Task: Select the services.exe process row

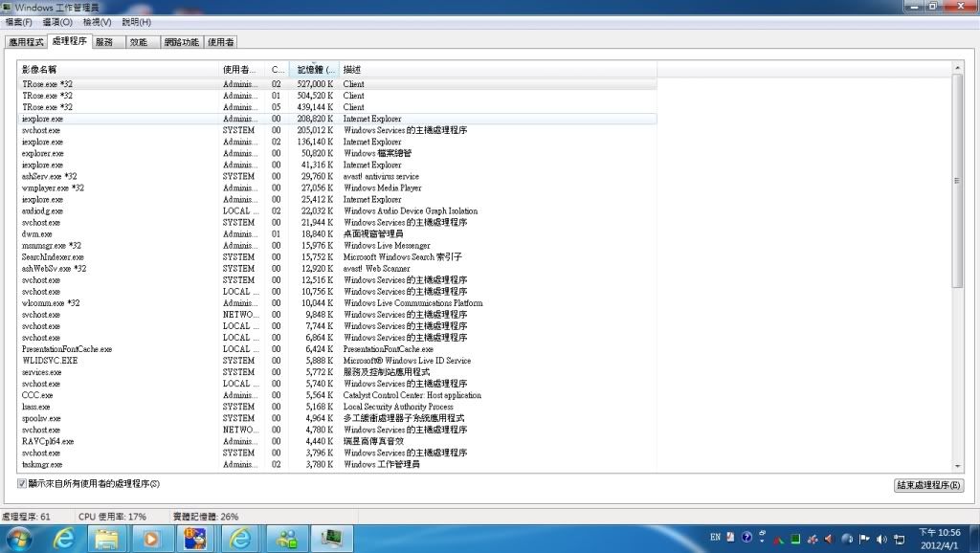Action: pyautogui.click(x=338, y=372)
